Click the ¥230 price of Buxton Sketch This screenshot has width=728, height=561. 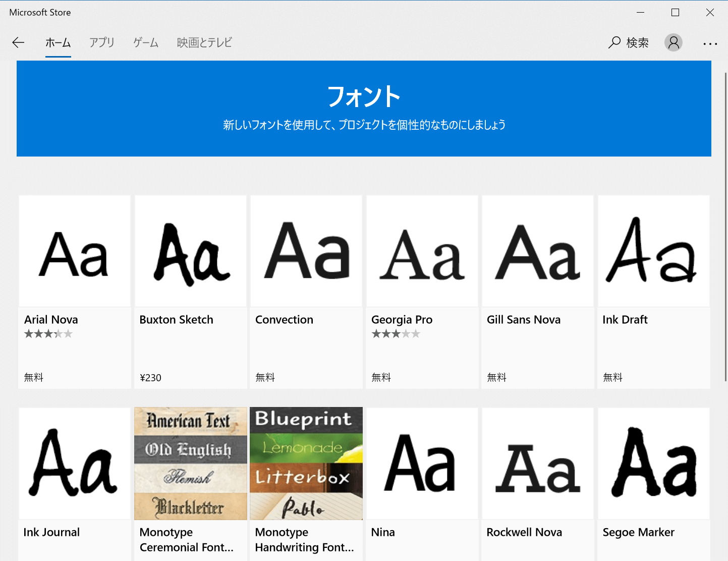[150, 378]
